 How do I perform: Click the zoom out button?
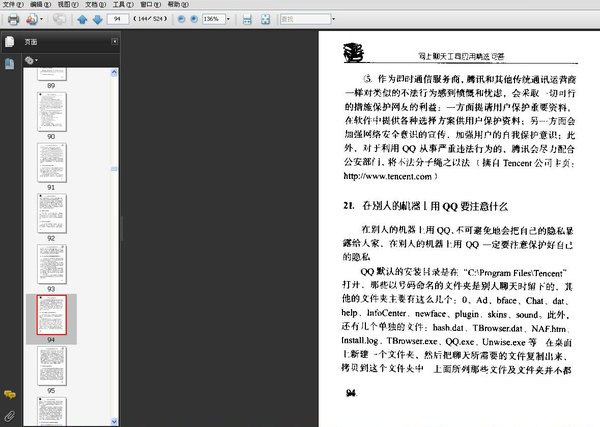(x=181, y=19)
